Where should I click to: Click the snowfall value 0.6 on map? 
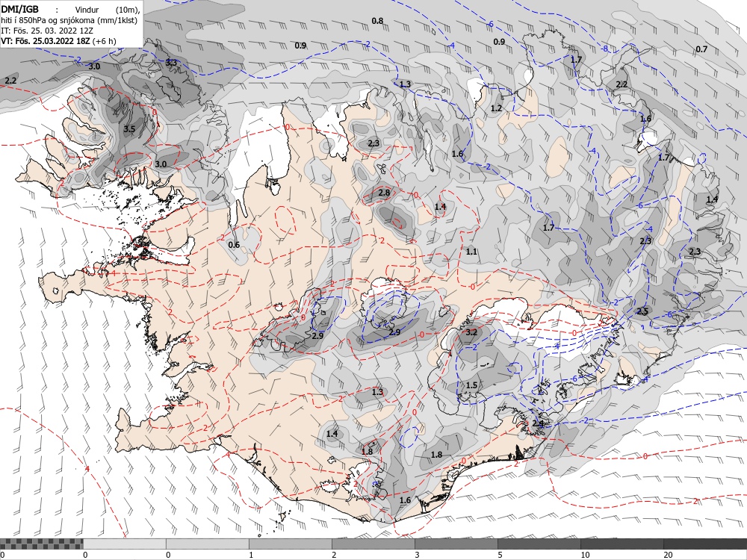pyautogui.click(x=234, y=245)
